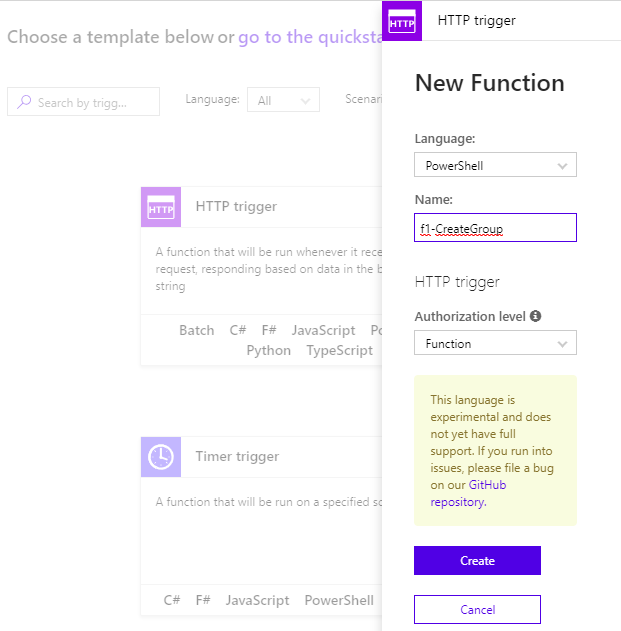Follow the go to the quickstart link
The height and width of the screenshot is (631, 621).
pos(310,37)
